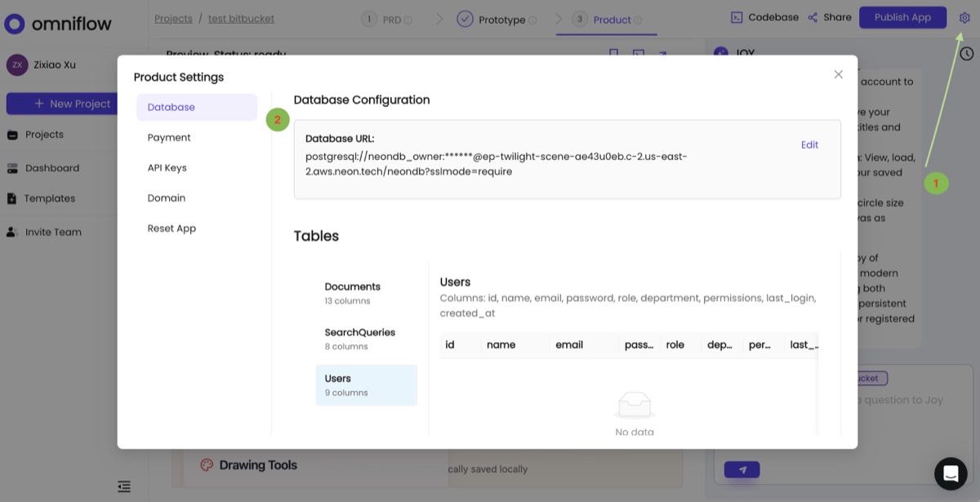Screen dimensions: 980x502
Task: Click the Publish App button
Action: 902,16
